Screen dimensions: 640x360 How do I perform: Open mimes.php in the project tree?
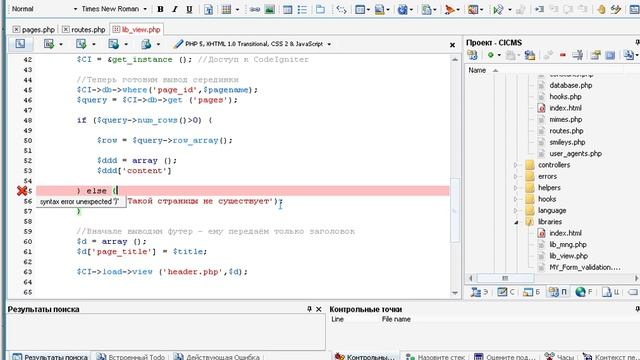(x=566, y=120)
